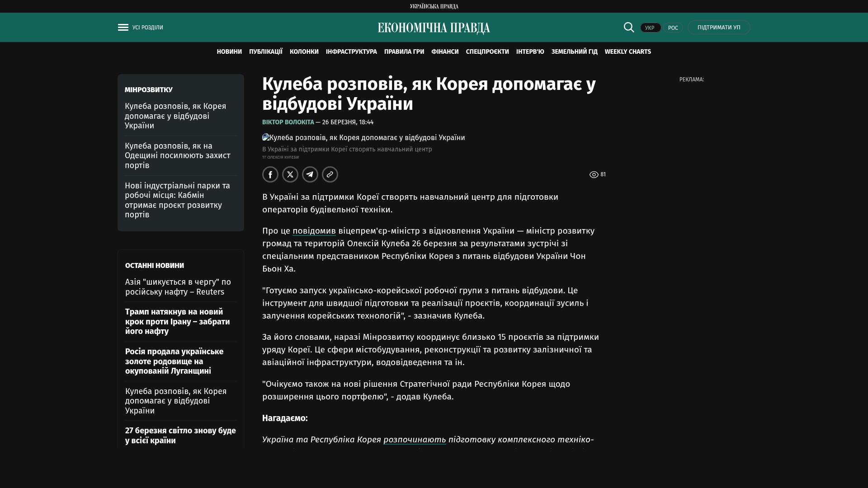
Task: Click the Економічна правда logo
Action: click(434, 28)
